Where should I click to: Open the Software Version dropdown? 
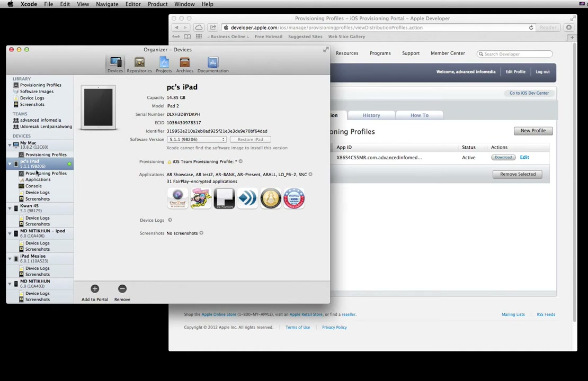pos(197,139)
